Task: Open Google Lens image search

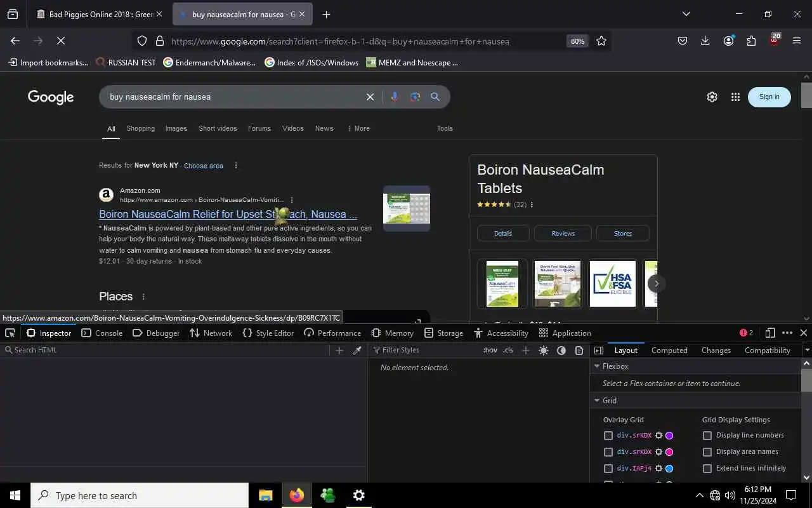Action: [x=415, y=97]
